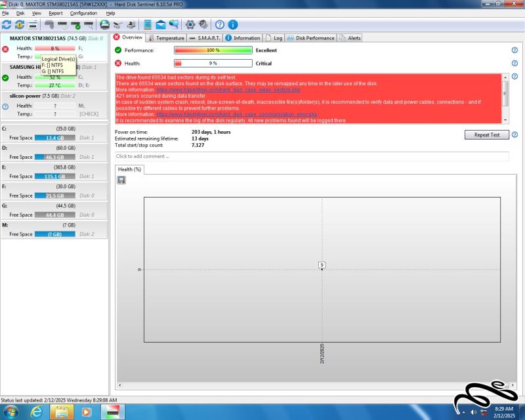Click the red critical icon for MAXTOR disk

[x=5, y=49]
